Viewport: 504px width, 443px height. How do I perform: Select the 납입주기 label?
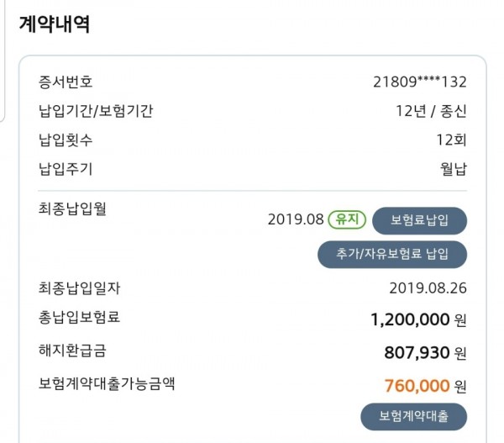66,169
